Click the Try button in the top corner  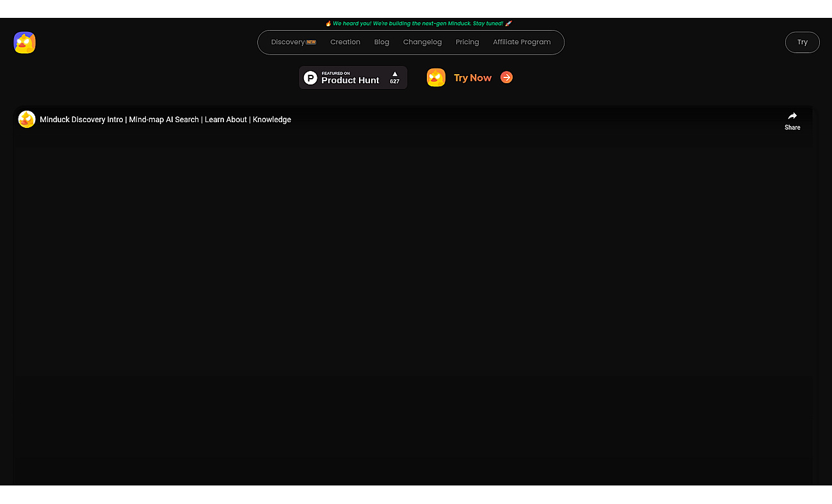coord(802,42)
